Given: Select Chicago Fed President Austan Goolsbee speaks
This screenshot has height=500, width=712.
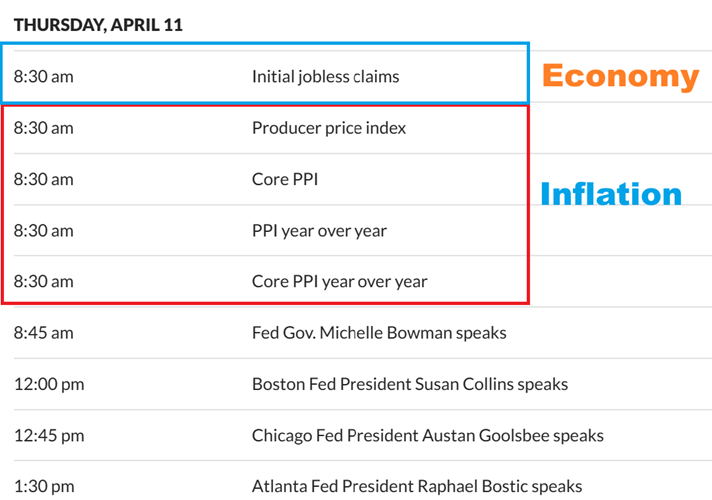Looking at the screenshot, I should coord(428,436).
